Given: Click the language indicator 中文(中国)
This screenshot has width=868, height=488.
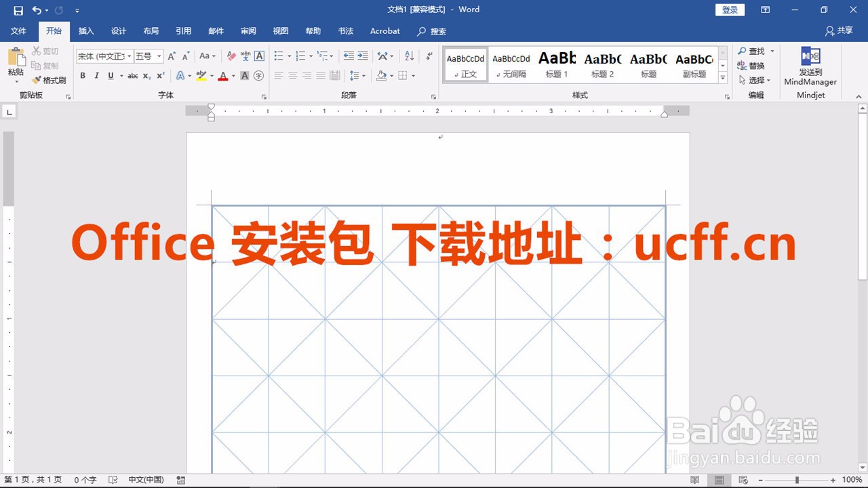Looking at the screenshot, I should 146,480.
